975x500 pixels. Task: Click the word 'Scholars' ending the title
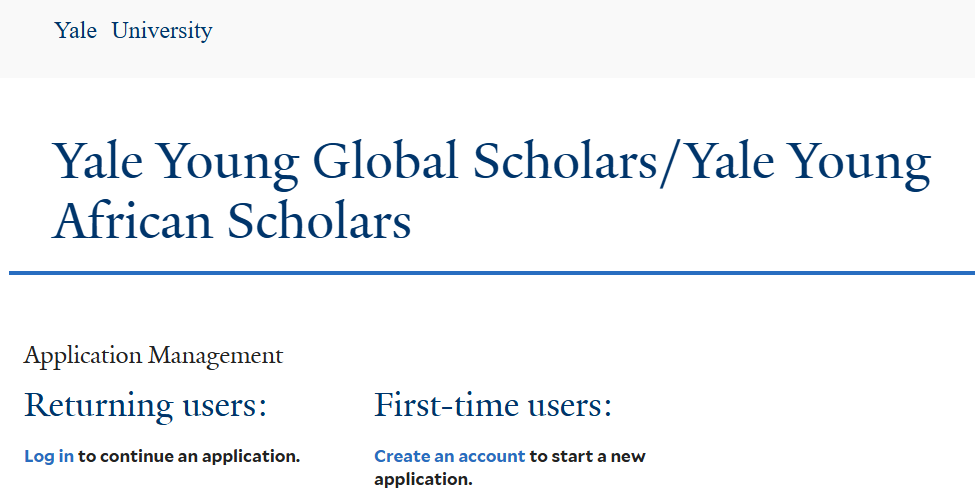click(319, 220)
